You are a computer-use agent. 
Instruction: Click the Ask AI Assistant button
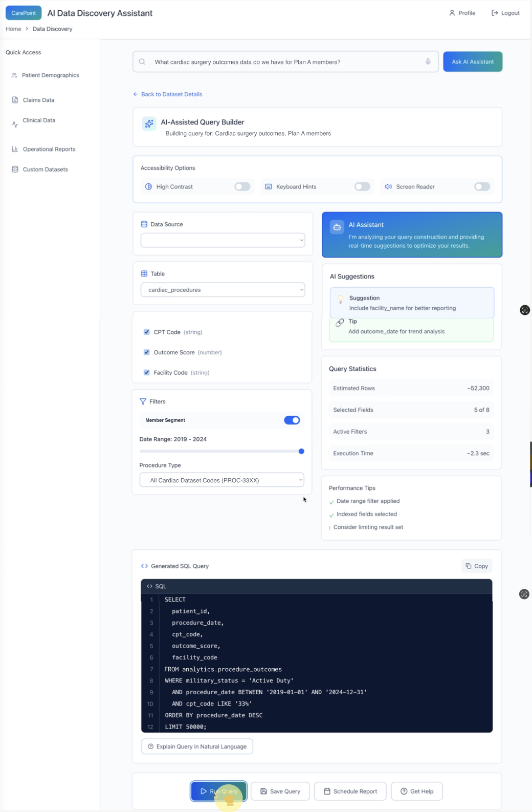tap(473, 61)
